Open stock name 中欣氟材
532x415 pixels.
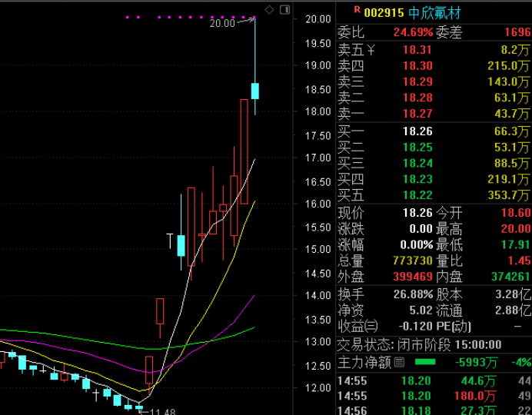coord(434,13)
